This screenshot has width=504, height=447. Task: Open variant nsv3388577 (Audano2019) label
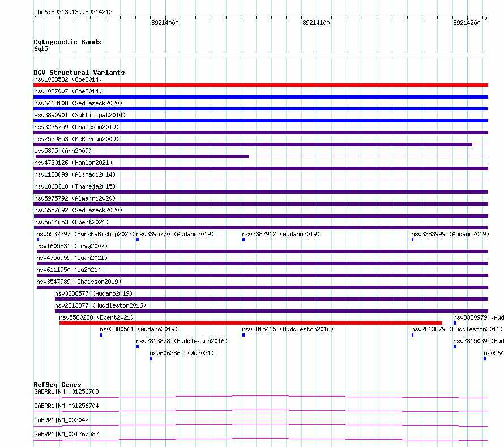[x=93, y=293]
